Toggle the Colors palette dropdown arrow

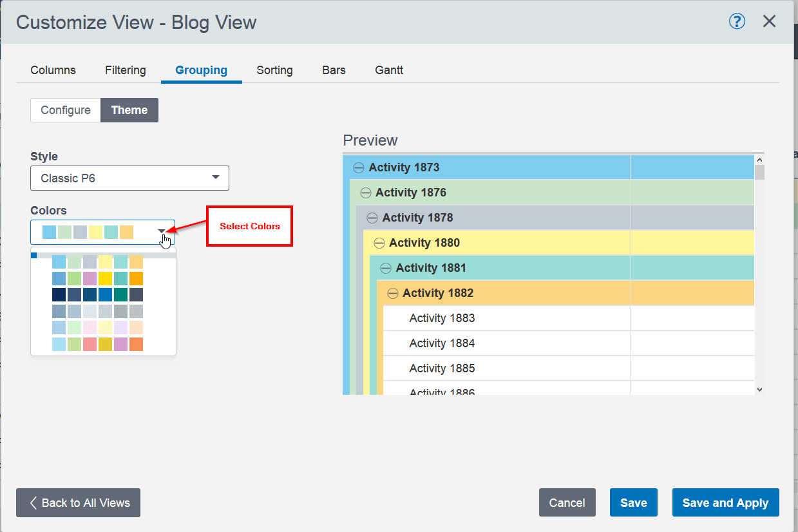(x=162, y=232)
